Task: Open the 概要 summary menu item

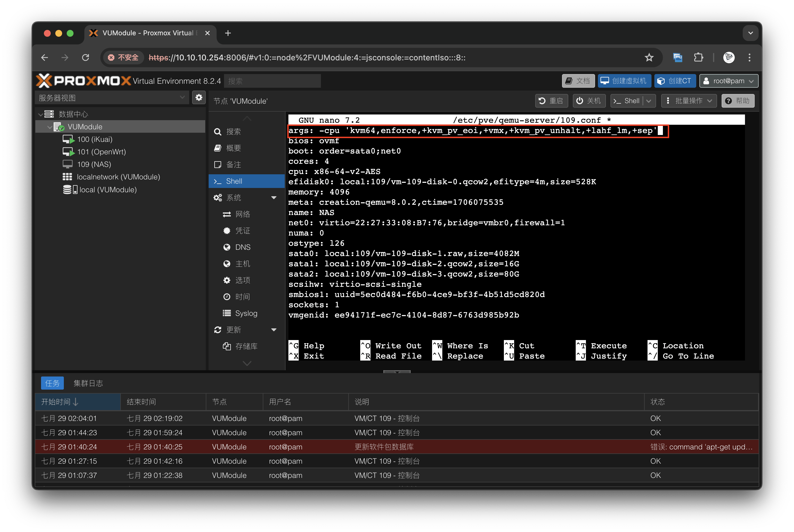Action: click(x=247, y=148)
